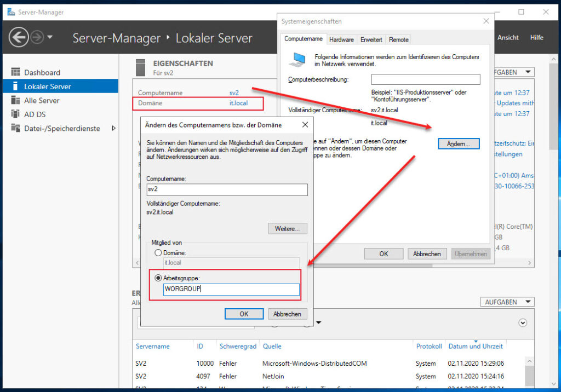The image size is (561, 392).
Task: Click the Alle Server sidebar icon
Action: click(15, 100)
